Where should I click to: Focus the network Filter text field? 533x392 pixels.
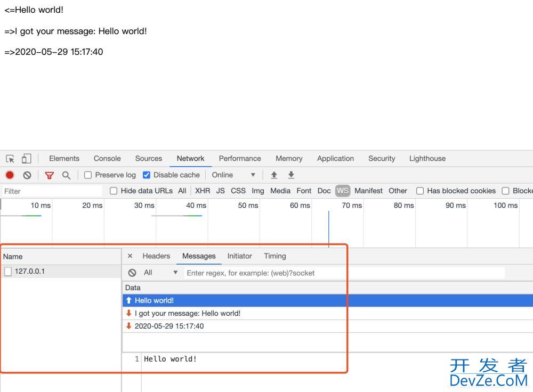coord(52,191)
